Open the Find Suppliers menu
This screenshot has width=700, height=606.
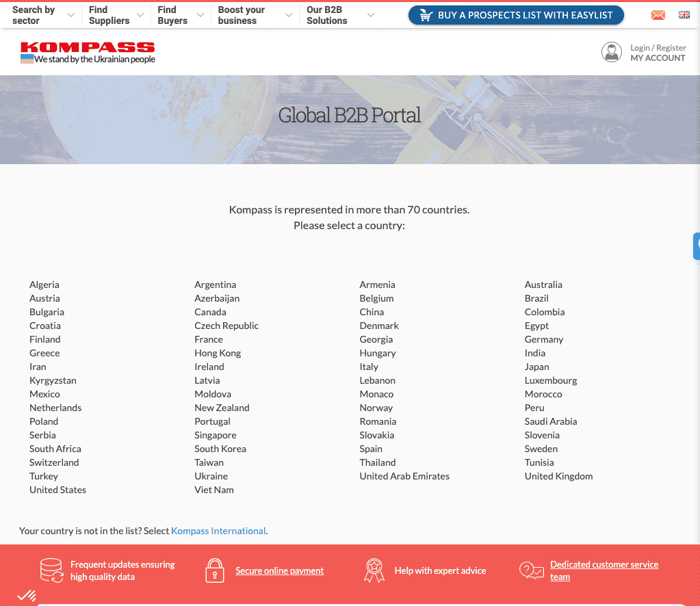pos(109,15)
